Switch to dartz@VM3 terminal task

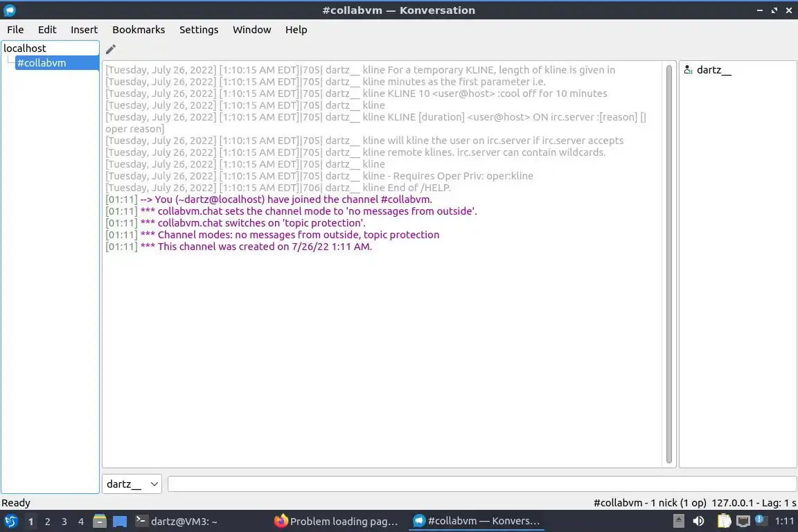(177, 522)
